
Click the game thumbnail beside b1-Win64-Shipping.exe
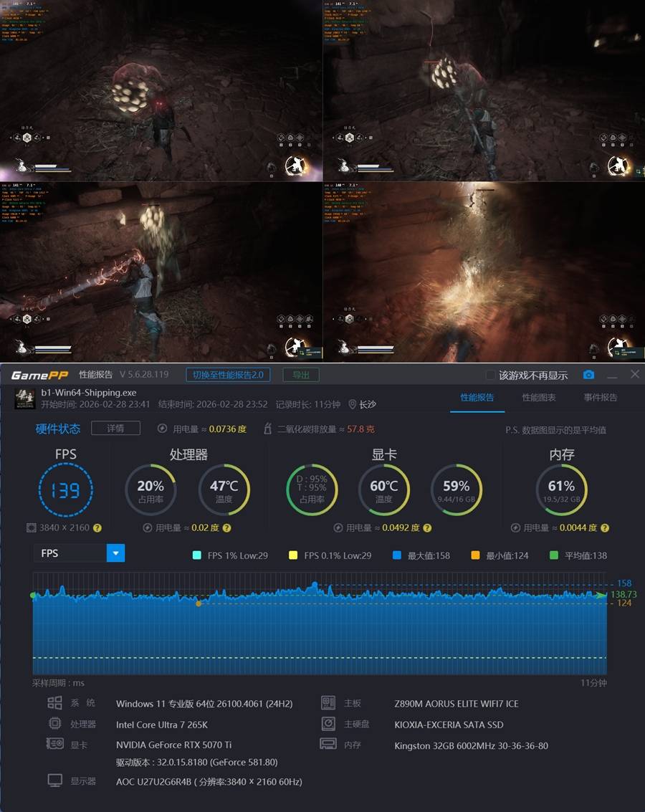tap(25, 398)
